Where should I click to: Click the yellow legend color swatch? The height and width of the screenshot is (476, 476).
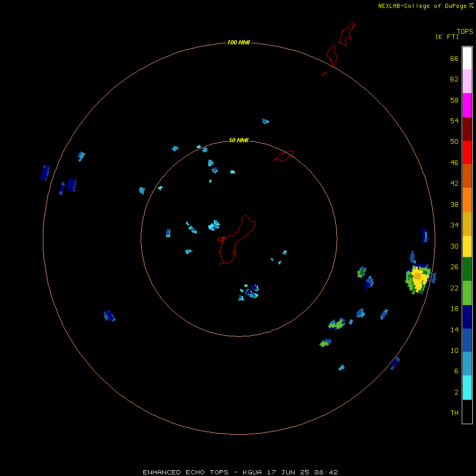coord(467,246)
